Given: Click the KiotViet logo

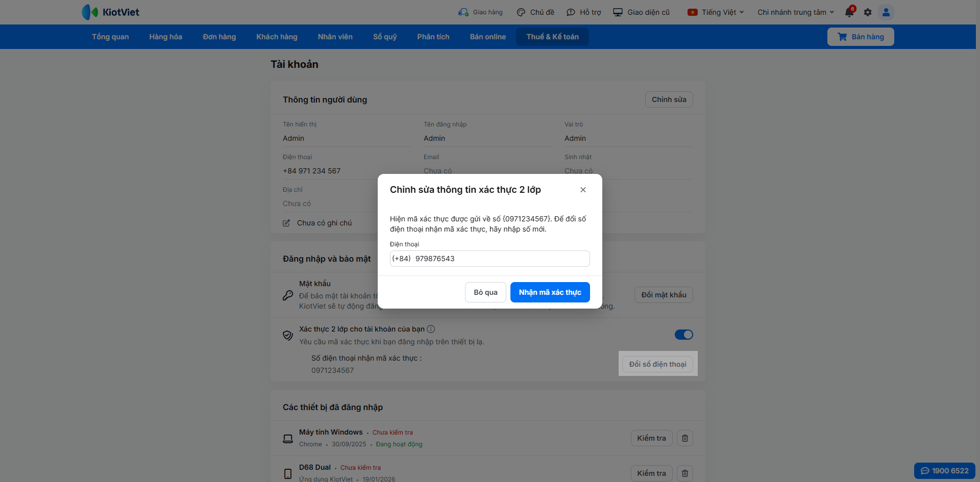Looking at the screenshot, I should [x=111, y=12].
